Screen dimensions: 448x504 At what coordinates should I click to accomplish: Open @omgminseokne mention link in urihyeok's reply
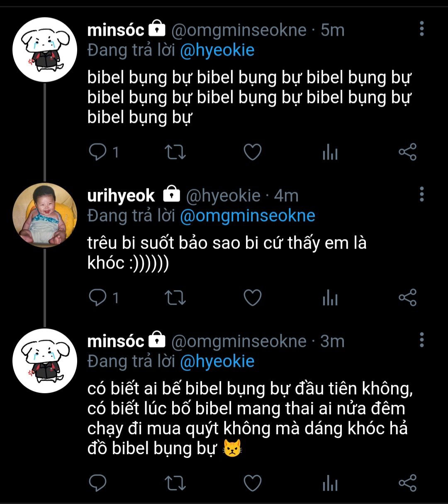click(x=248, y=216)
